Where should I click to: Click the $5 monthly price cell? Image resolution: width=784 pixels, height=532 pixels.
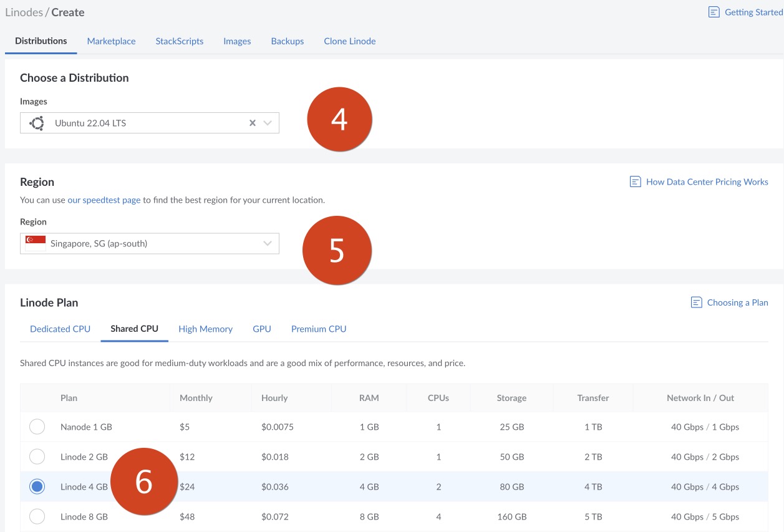coord(185,427)
